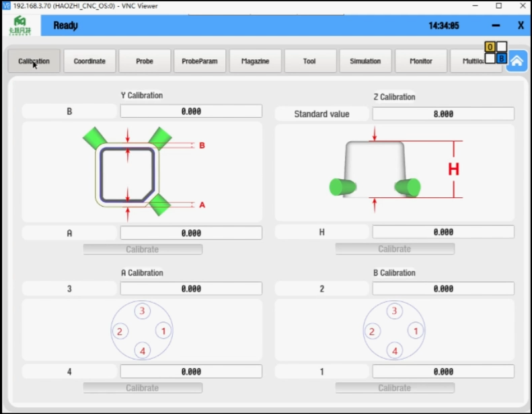Click the Y Calibration B value field
Viewport: 532px width, 414px height.
(191, 111)
